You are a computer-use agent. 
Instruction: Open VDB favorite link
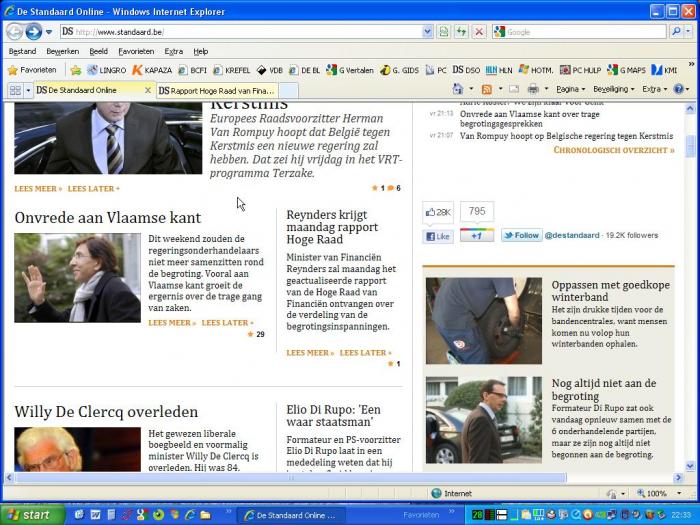pyautogui.click(x=270, y=70)
